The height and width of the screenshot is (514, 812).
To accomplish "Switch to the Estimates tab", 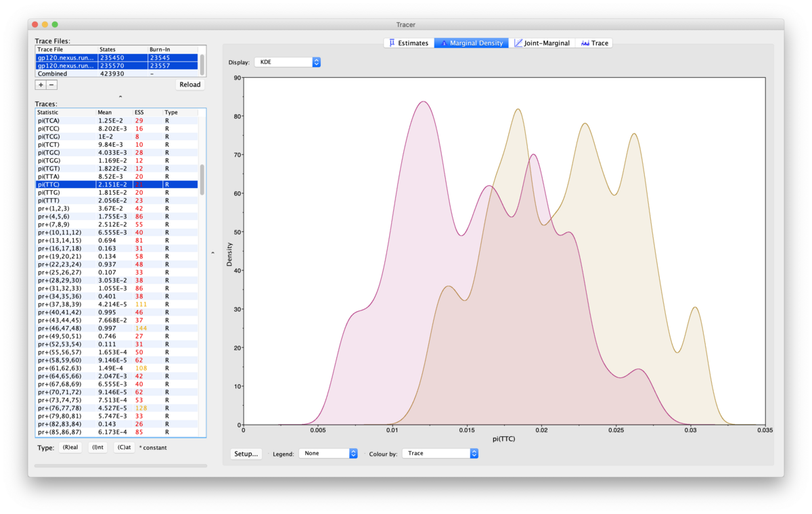I will pyautogui.click(x=409, y=43).
